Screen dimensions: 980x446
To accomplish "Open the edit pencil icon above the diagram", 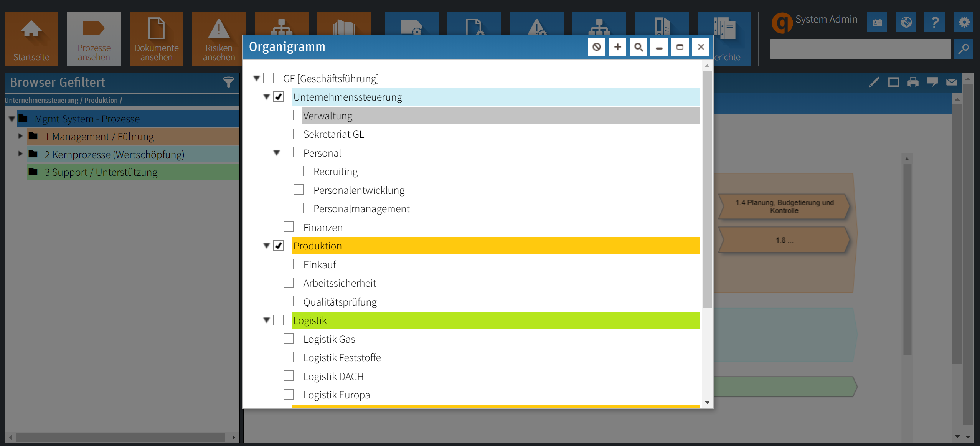I will [874, 82].
